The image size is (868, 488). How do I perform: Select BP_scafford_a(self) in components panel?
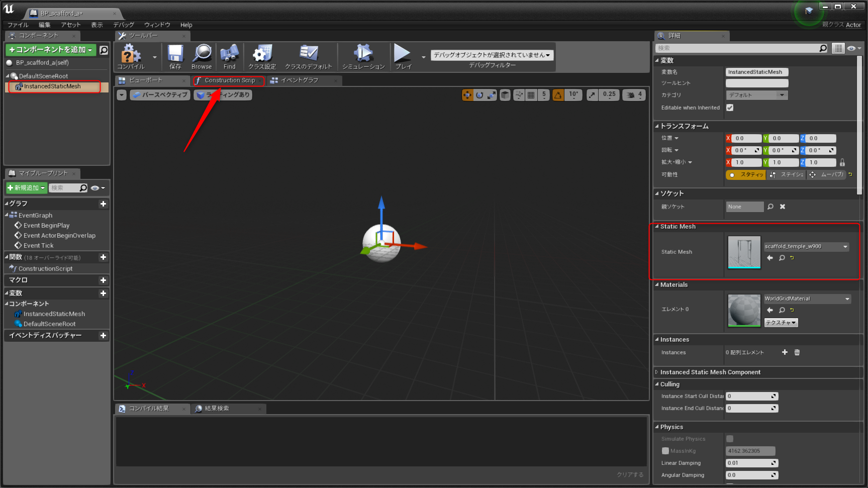pos(42,63)
